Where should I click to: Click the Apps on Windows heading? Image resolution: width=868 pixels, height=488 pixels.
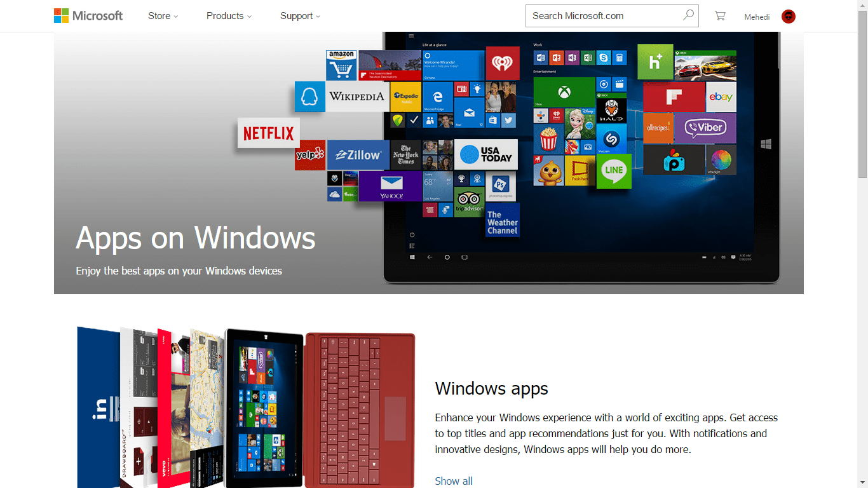[x=196, y=238]
